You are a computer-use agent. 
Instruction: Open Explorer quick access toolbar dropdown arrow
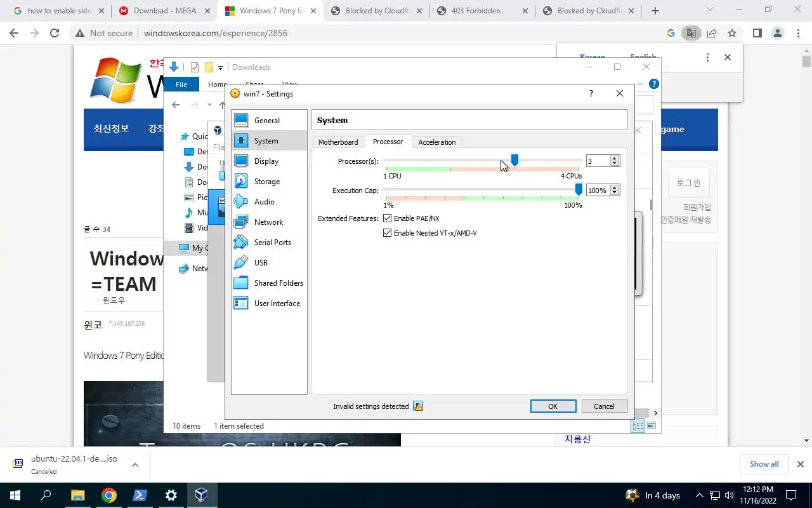click(221, 67)
